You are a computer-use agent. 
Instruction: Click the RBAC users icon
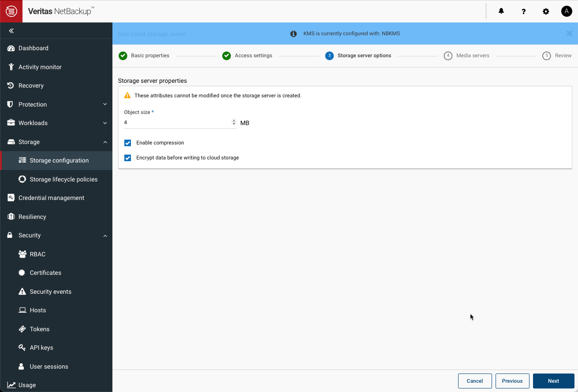tap(22, 254)
